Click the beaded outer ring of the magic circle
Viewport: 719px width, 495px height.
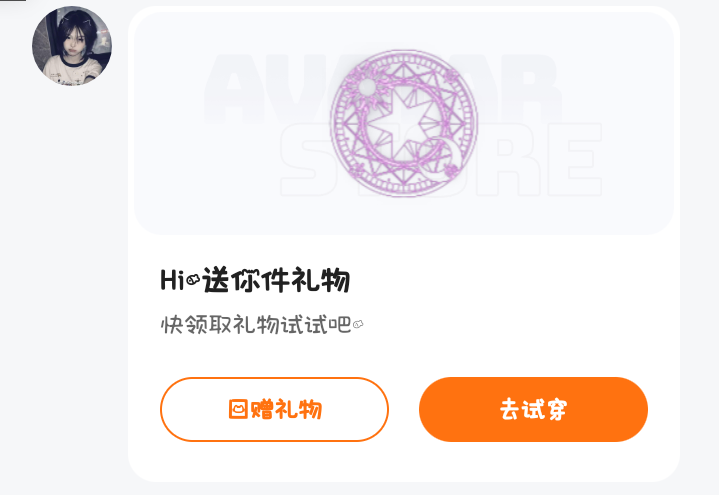(404, 56)
